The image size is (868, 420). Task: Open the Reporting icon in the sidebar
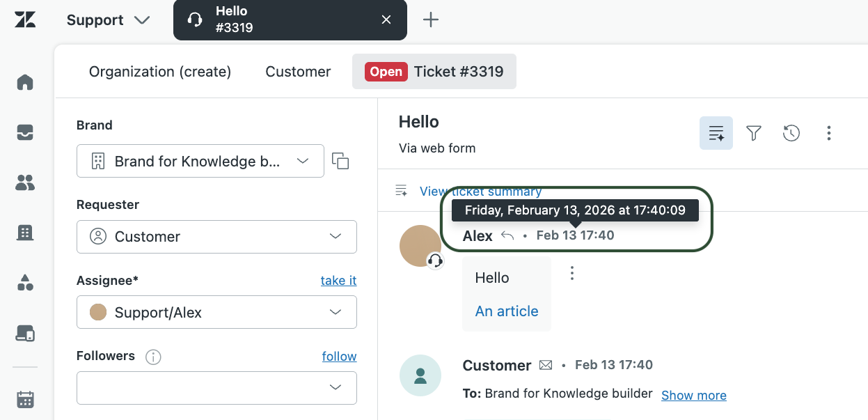click(24, 283)
